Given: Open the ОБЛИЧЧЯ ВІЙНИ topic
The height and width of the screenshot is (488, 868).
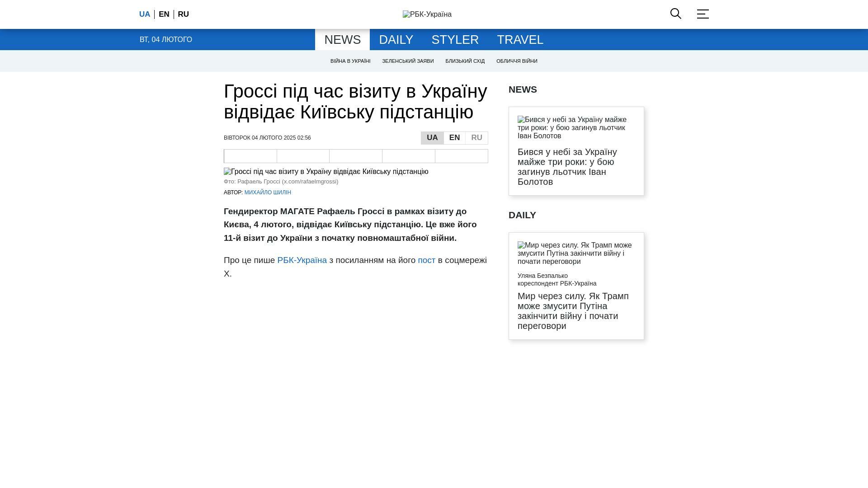Looking at the screenshot, I should (517, 61).
